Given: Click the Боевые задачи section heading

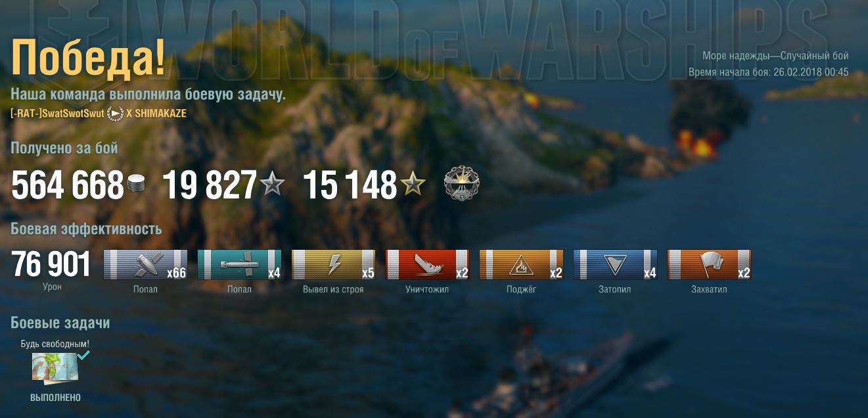Looking at the screenshot, I should [60, 323].
